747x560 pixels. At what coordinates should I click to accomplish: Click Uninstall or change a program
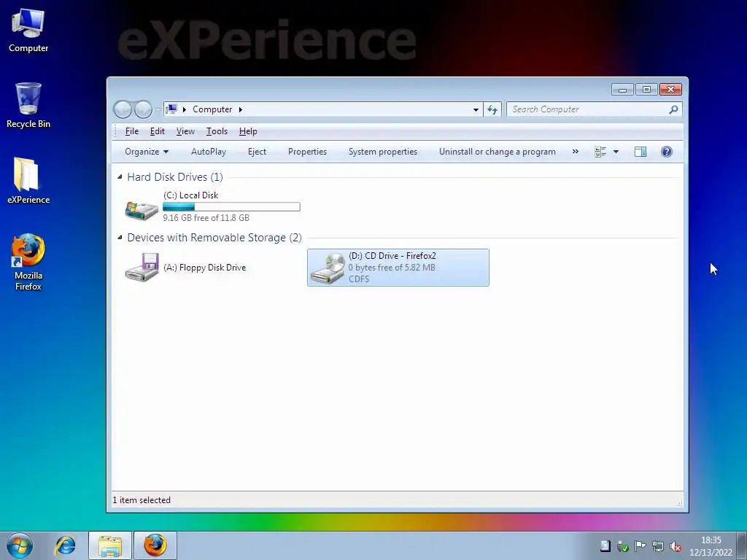click(497, 152)
